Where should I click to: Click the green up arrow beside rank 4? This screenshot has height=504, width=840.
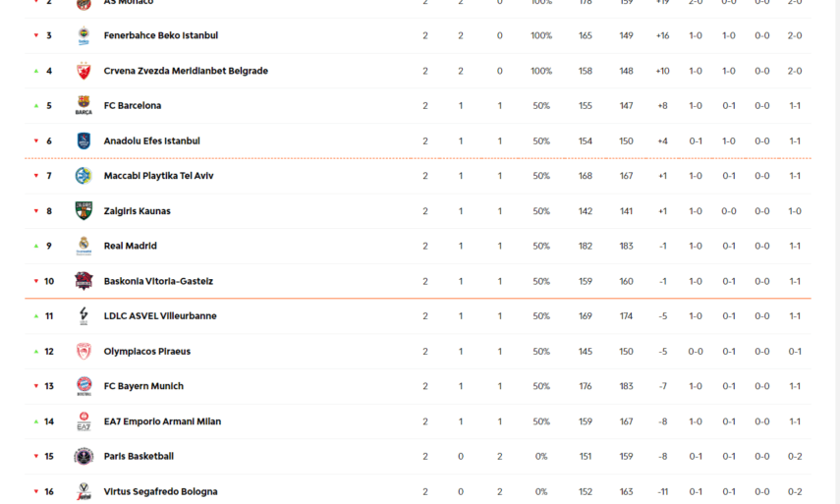[x=36, y=71]
